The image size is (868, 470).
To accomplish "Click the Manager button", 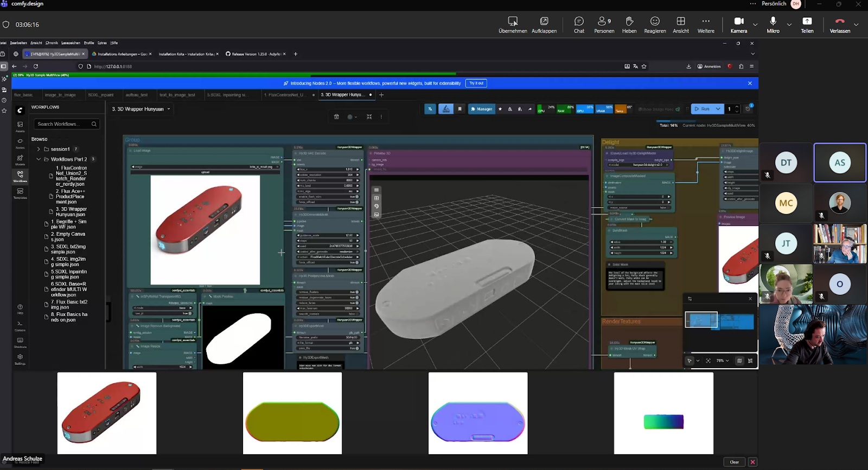I will click(481, 109).
